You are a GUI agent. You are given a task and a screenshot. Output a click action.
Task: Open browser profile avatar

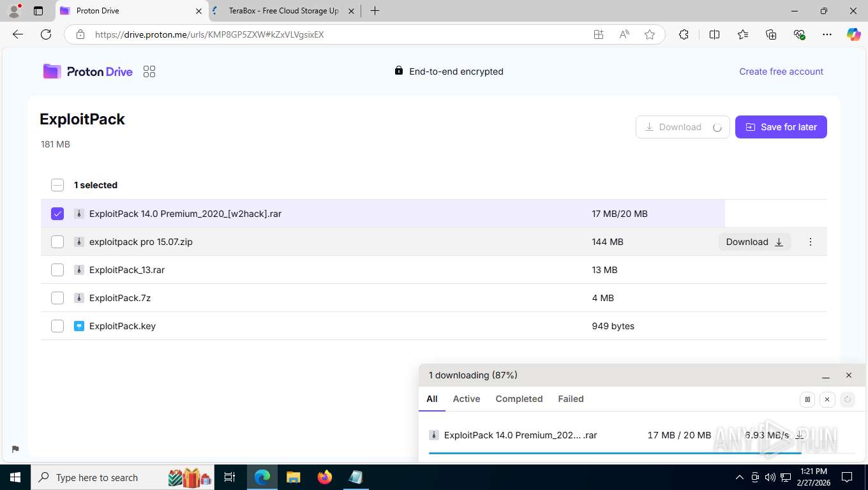(14, 11)
